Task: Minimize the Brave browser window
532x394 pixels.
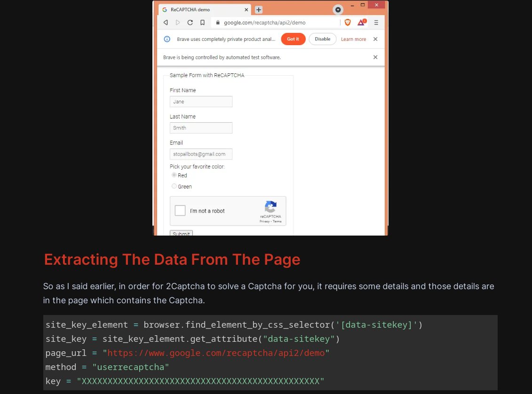Action: click(x=352, y=5)
